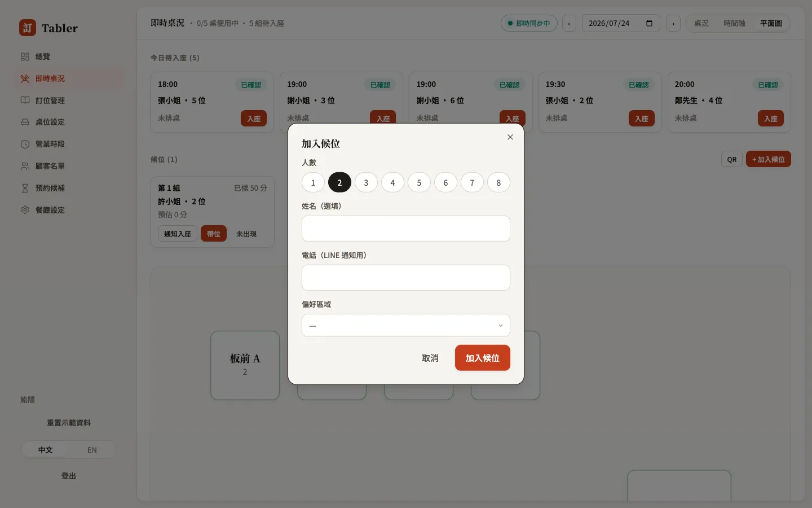Confirm with the red 加入候位 dialog button
812x508 pixels.
tap(483, 358)
